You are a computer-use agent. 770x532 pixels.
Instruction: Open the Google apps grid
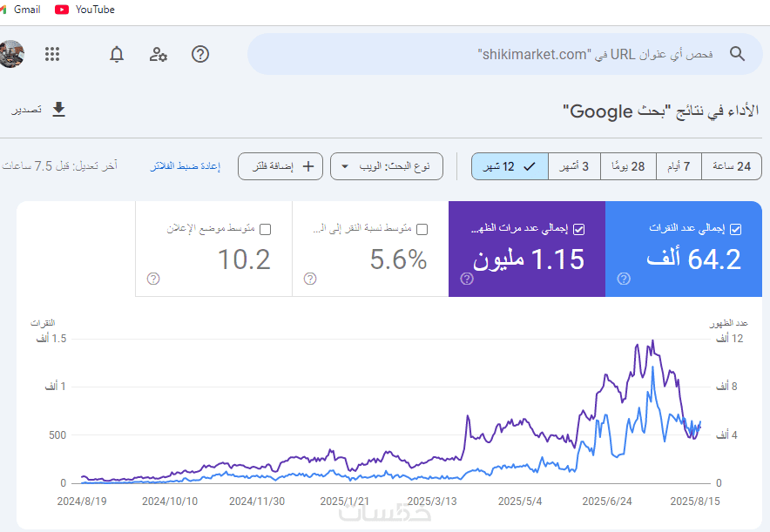(52, 54)
